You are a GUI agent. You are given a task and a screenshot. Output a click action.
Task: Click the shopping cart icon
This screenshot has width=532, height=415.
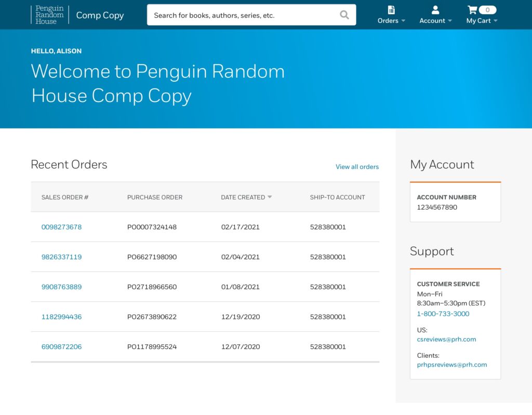472,10
